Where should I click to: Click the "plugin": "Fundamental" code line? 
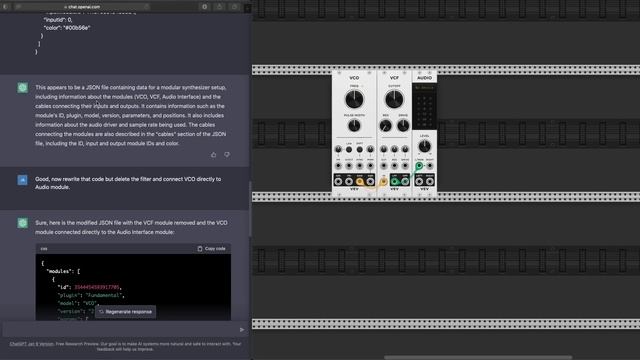pos(91,295)
